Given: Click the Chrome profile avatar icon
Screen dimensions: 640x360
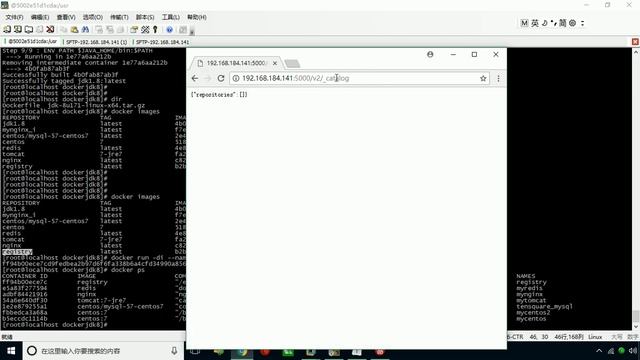Looking at the screenshot, I should 430,54.
